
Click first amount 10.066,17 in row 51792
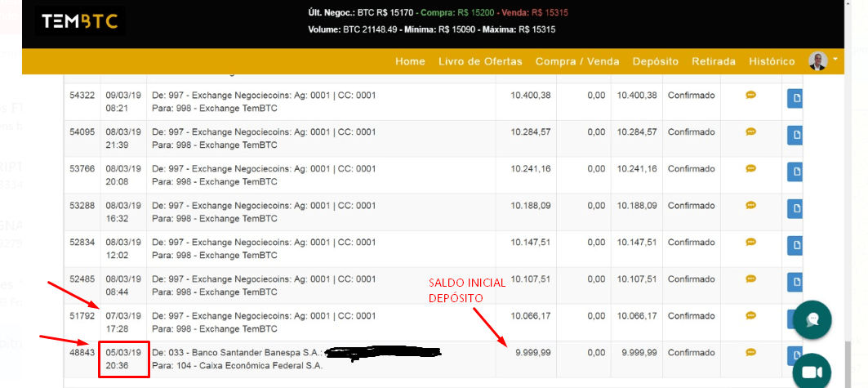tap(530, 315)
